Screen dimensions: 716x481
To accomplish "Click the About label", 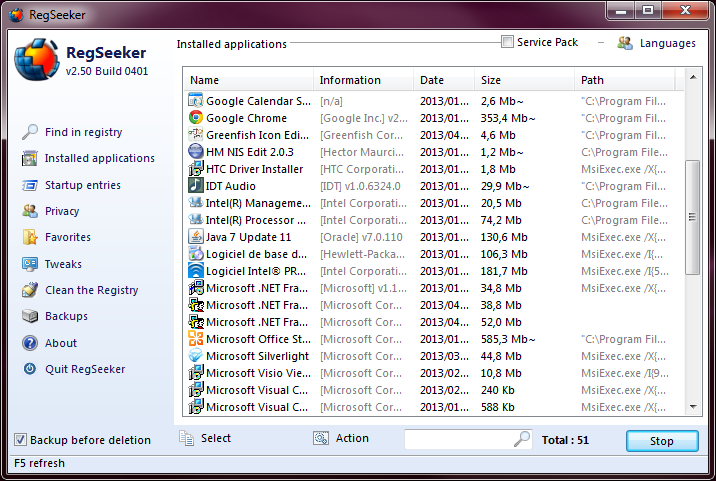I will point(61,343).
